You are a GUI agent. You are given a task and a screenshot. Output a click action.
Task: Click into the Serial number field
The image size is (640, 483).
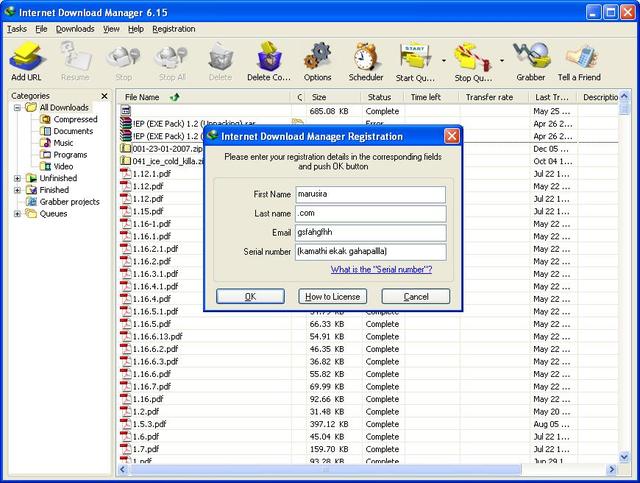coord(370,252)
